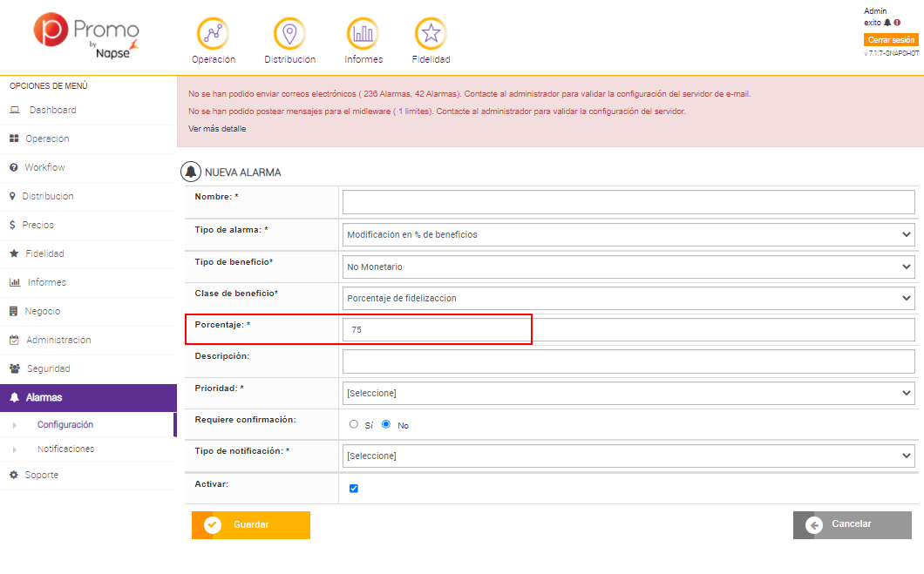This screenshot has height=574, width=924.
Task: Open the Operación module icon
Action: [214, 34]
